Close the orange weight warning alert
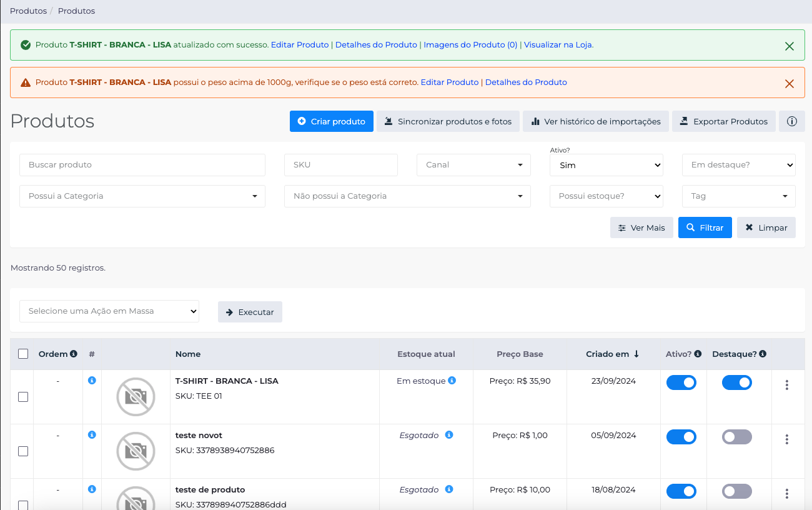The height and width of the screenshot is (510, 812). click(x=790, y=84)
